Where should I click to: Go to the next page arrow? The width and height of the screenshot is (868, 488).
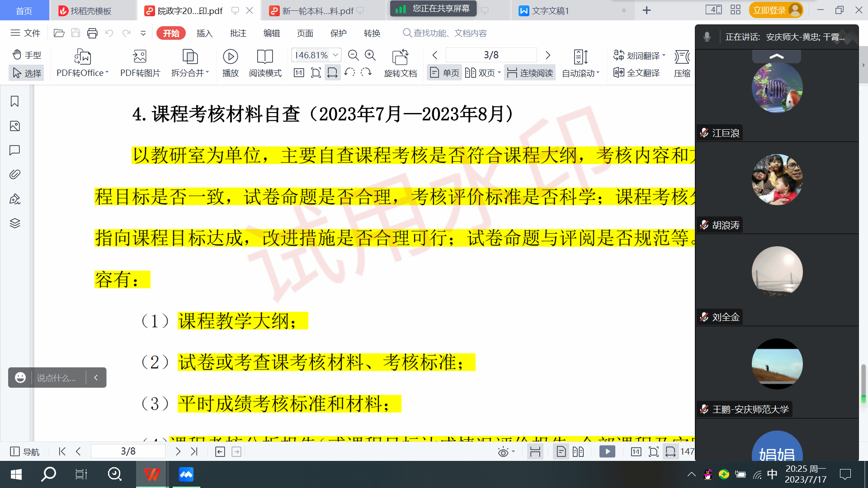click(x=548, y=55)
